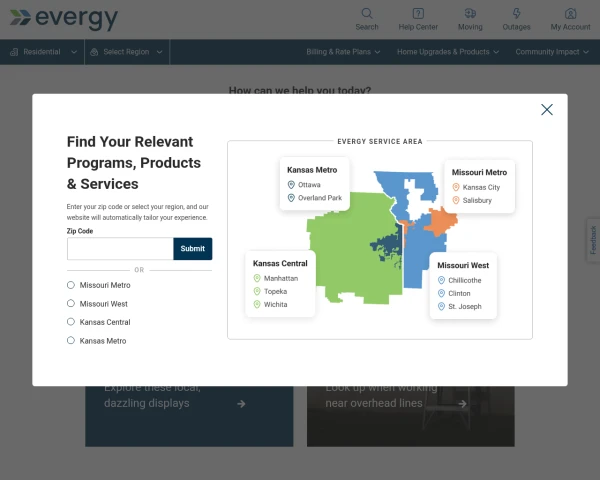Click the Salisbury location pin
This screenshot has height=480, width=600.
456,200
